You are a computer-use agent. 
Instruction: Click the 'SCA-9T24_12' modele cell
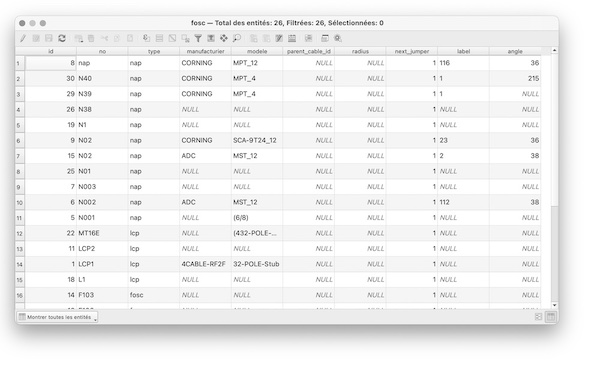click(257, 140)
